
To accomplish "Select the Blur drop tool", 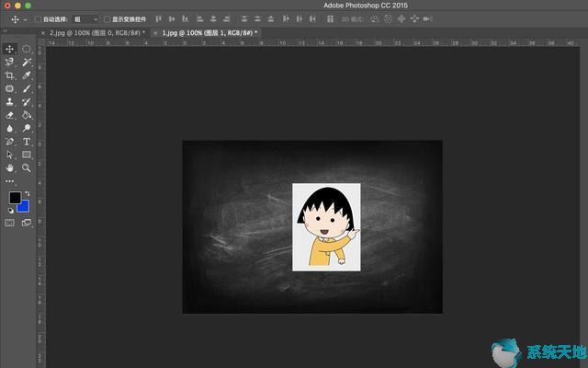I will pyautogui.click(x=10, y=129).
